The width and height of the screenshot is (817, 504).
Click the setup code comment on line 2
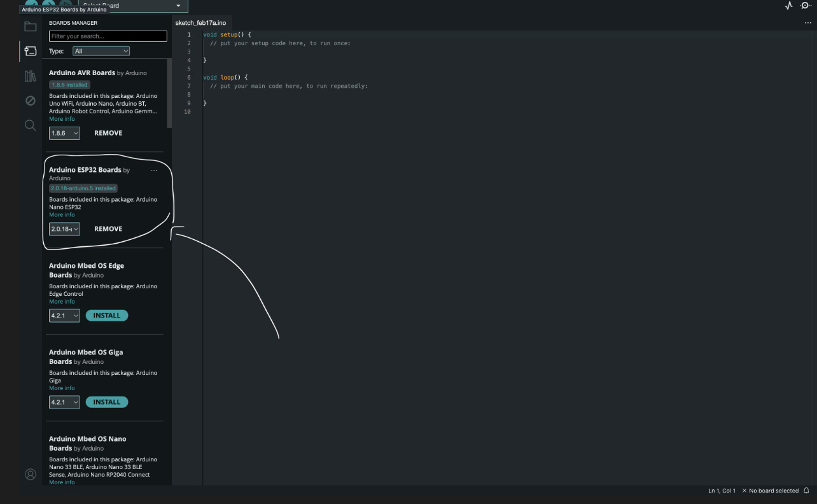pos(281,43)
